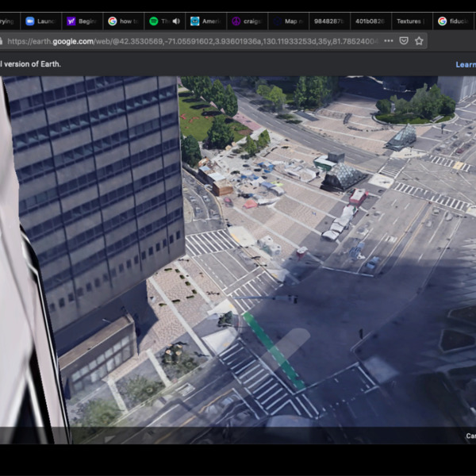Viewport: 476px width, 476px height.
Task: Switch to the 'how to' Google tab
Action: pos(123,21)
